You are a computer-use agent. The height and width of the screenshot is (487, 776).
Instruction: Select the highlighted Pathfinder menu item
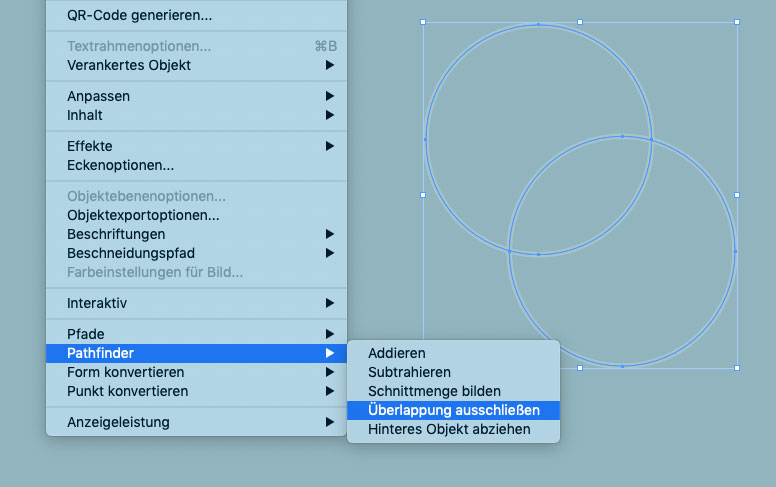tap(196, 353)
